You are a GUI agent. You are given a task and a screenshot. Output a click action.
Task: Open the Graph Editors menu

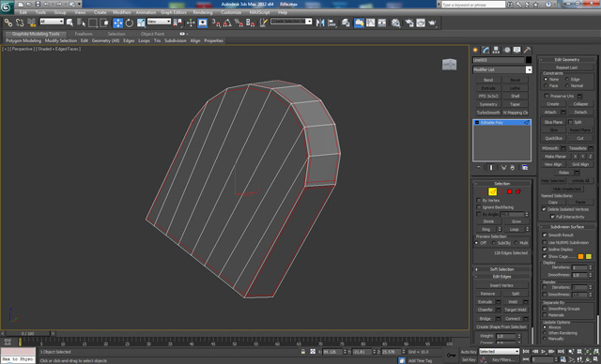coord(173,12)
